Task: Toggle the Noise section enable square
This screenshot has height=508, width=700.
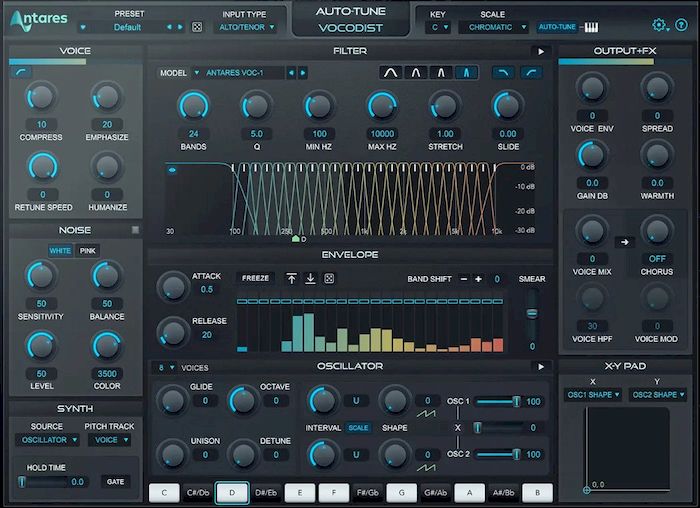Action: (135, 230)
